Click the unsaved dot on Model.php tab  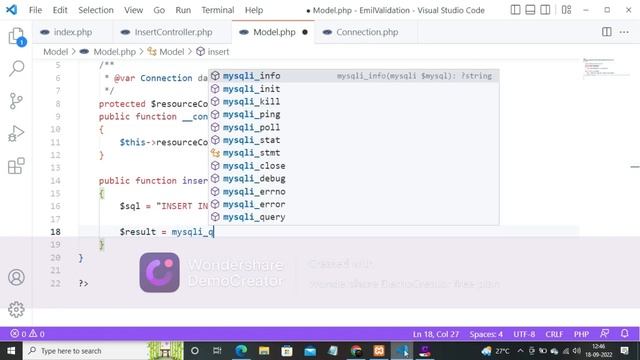[x=305, y=32]
